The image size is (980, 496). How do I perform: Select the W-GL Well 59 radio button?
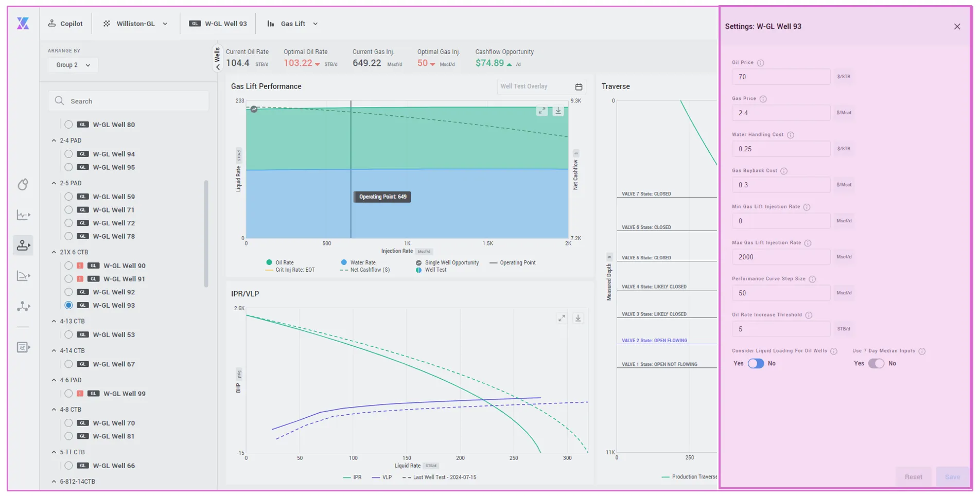tap(68, 197)
